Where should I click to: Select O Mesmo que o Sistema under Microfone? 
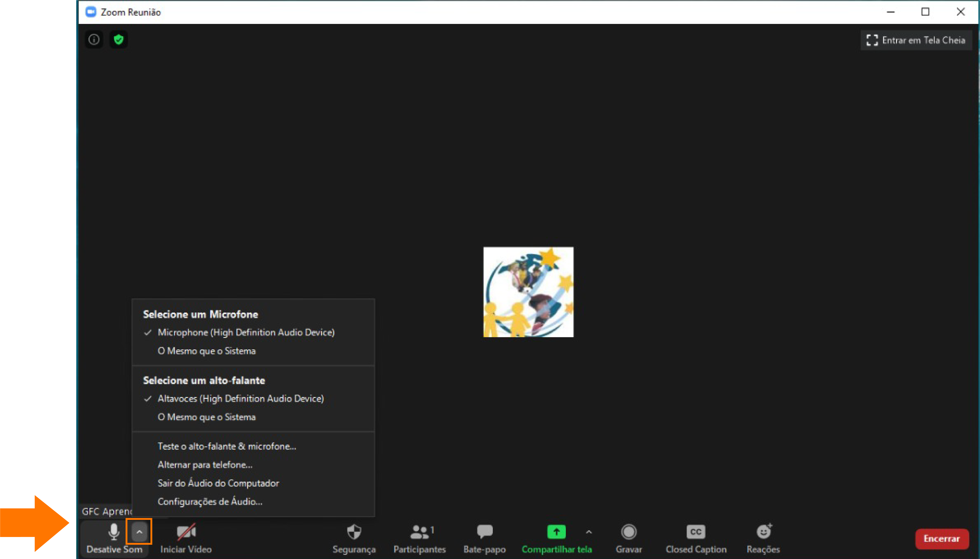click(x=253, y=351)
